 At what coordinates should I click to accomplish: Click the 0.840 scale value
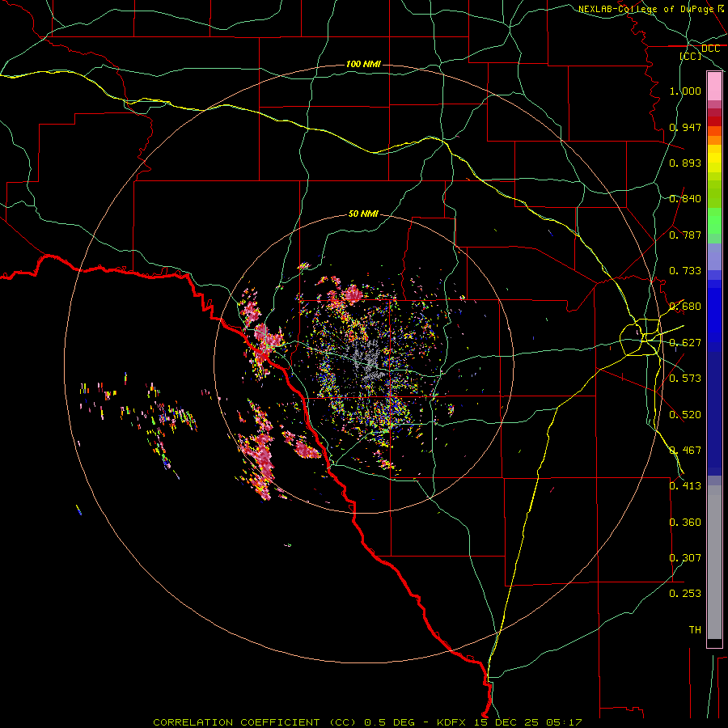(685, 199)
